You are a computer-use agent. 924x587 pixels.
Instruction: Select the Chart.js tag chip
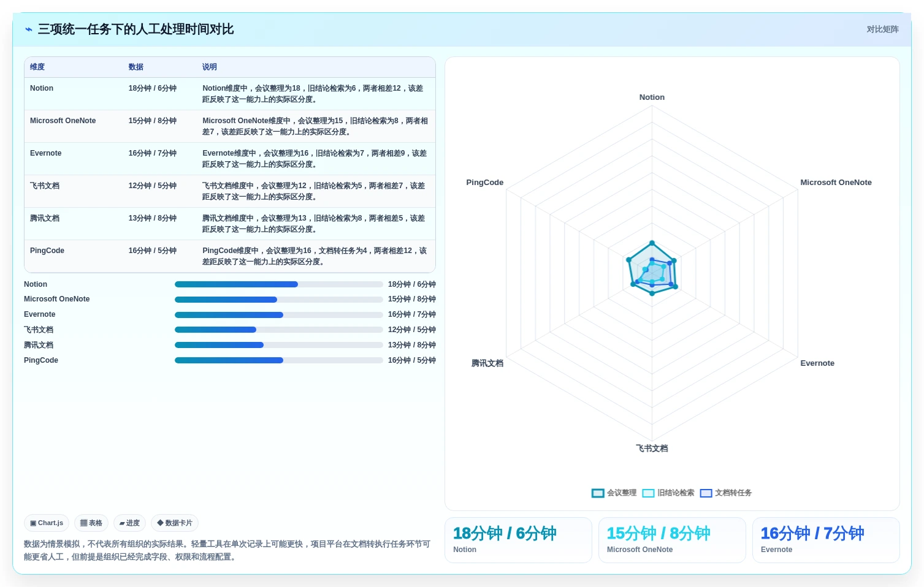click(x=47, y=523)
